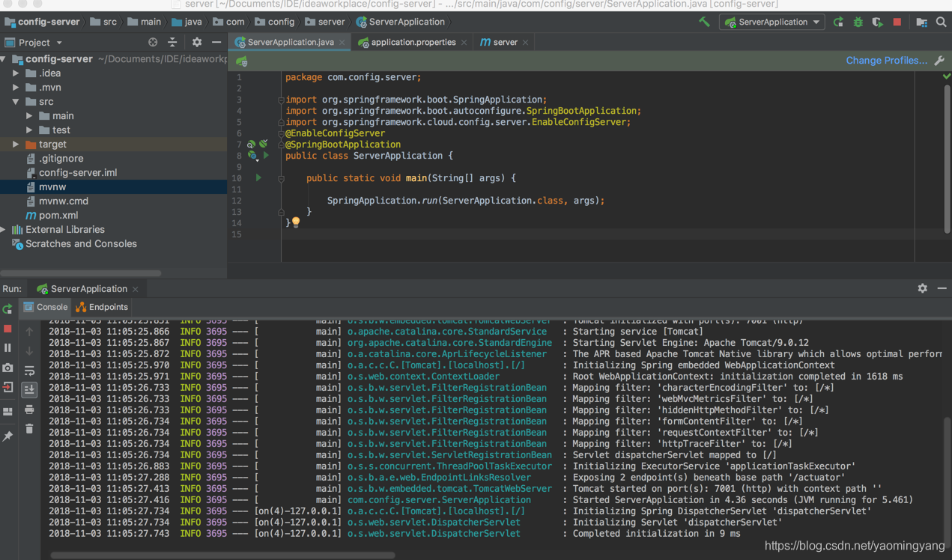The height and width of the screenshot is (560, 952).
Task: Click the Change Profiles link
Action: click(x=886, y=61)
